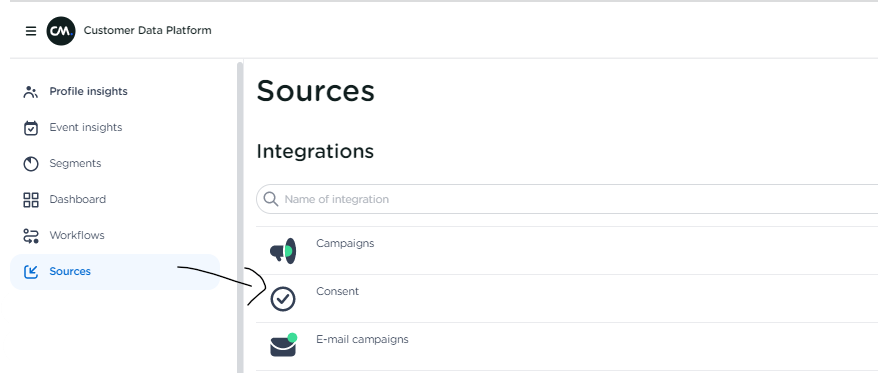Click the E-mail campaigns envelope icon
Viewport: 878px width, 373px height.
tap(283, 345)
